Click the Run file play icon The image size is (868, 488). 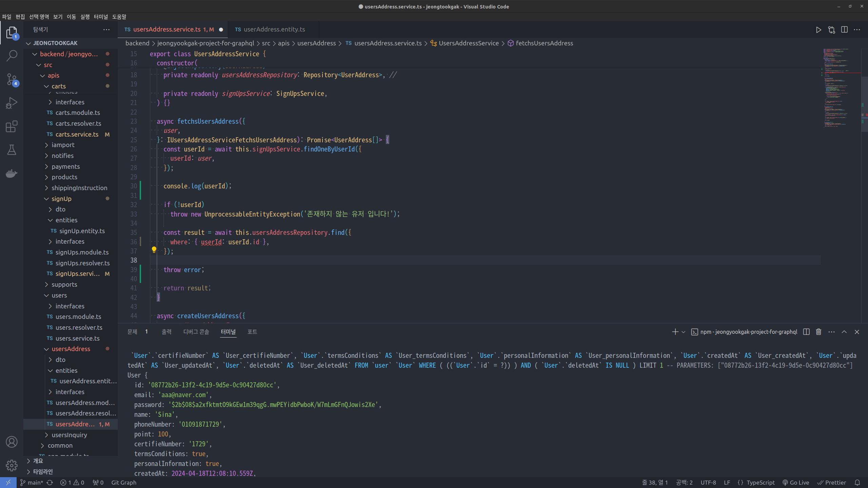pyautogui.click(x=818, y=30)
